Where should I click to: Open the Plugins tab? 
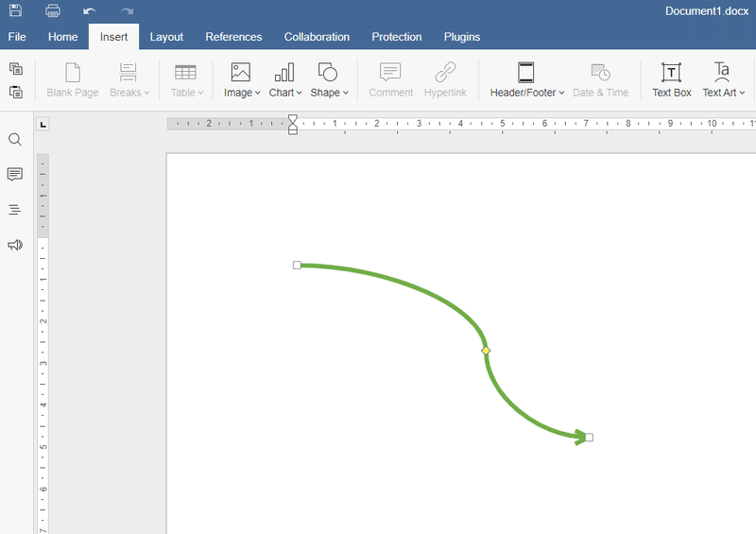pos(462,37)
